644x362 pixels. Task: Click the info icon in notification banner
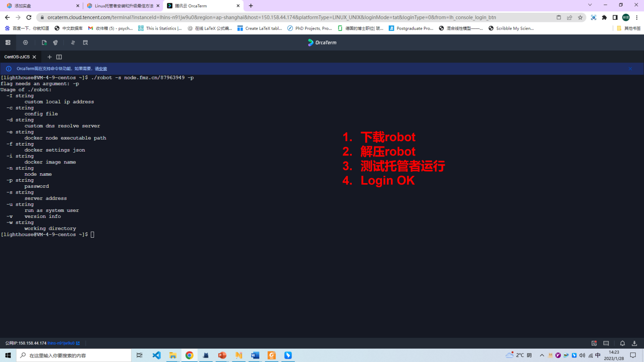pos(8,69)
